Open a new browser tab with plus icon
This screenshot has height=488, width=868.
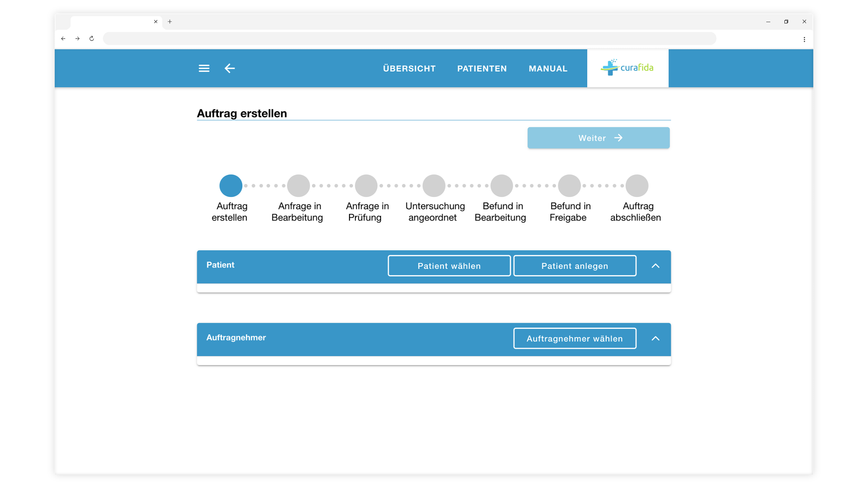coord(170,22)
